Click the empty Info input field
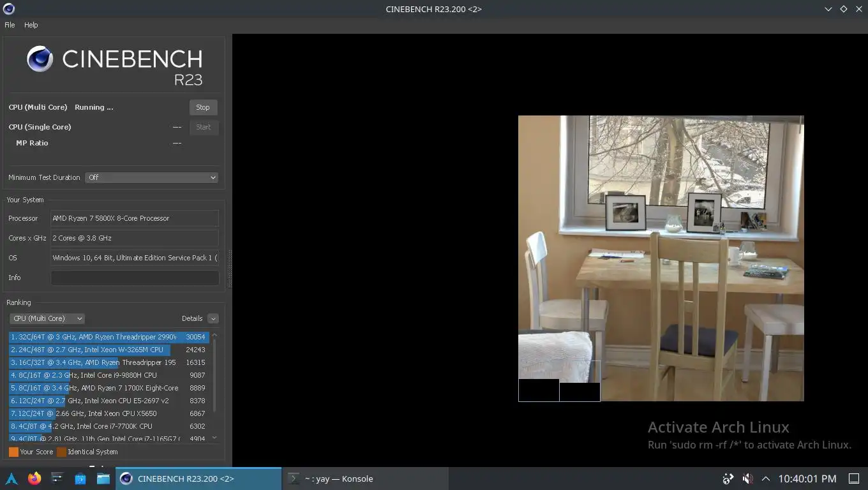The width and height of the screenshot is (868, 490). (135, 278)
